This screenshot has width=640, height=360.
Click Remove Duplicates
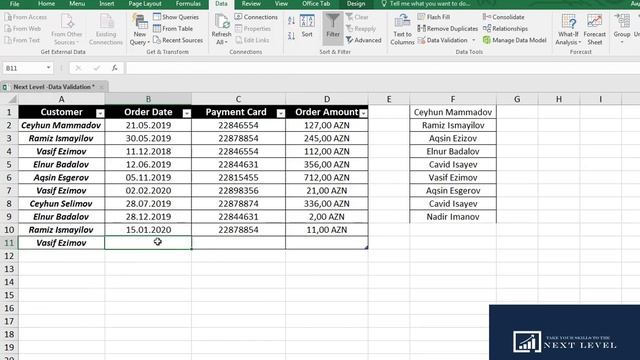tap(448, 29)
